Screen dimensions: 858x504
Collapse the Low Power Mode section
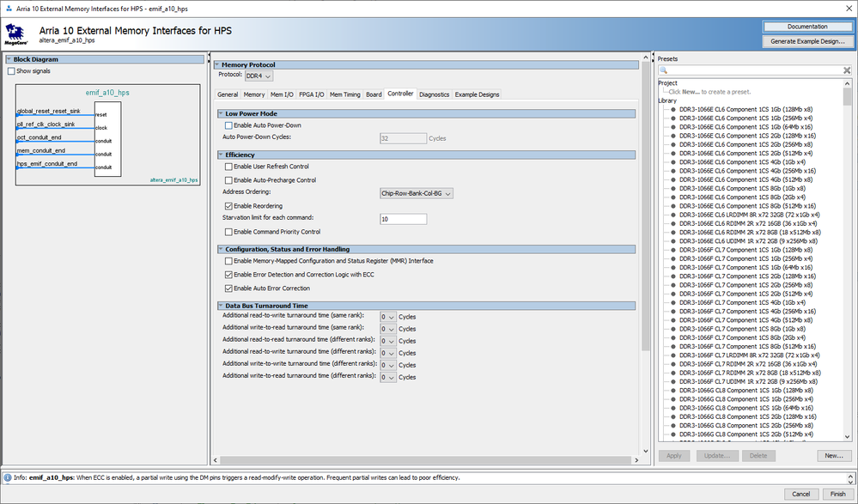tap(219, 113)
